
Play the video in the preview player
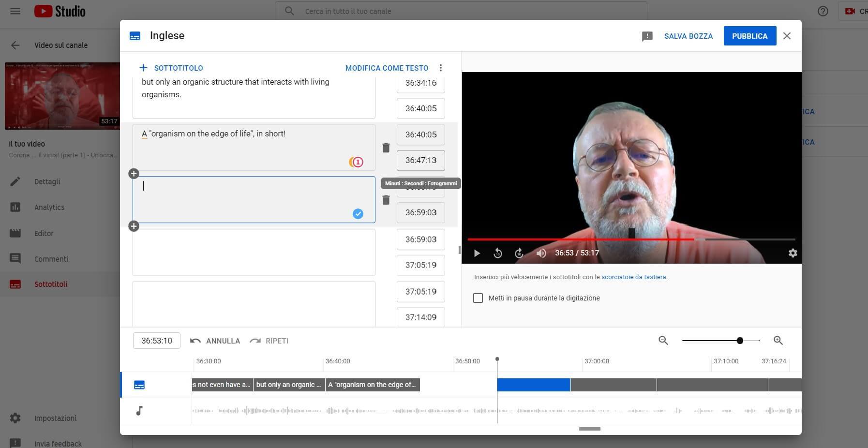[477, 253]
